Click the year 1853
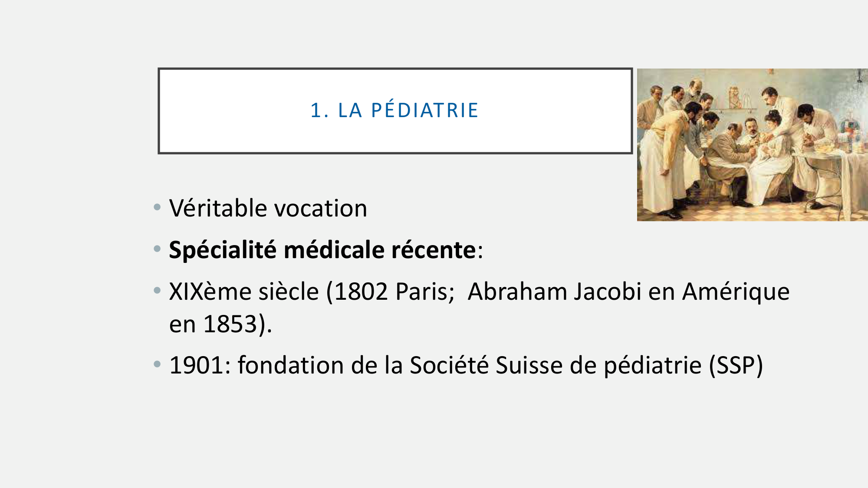Screen dimensions: 868x488 coord(231,324)
